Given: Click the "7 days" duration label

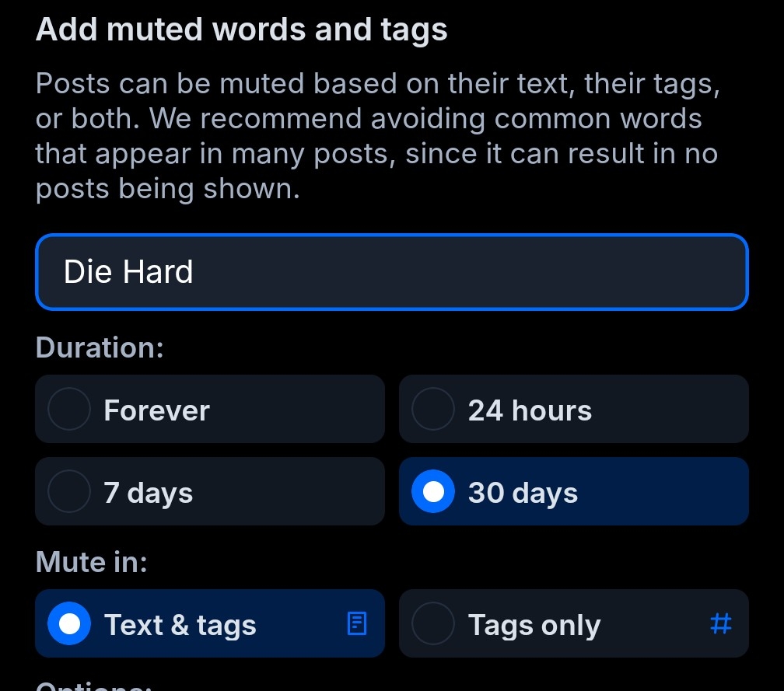Looking at the screenshot, I should point(148,493).
